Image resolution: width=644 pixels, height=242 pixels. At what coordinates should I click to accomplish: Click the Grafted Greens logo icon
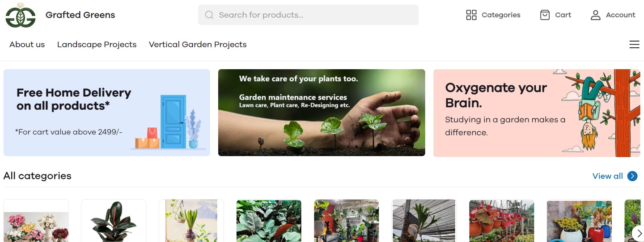point(21,15)
